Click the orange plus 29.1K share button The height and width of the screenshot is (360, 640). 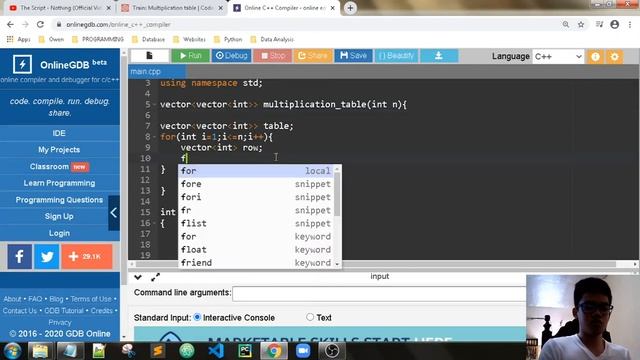tap(87, 257)
